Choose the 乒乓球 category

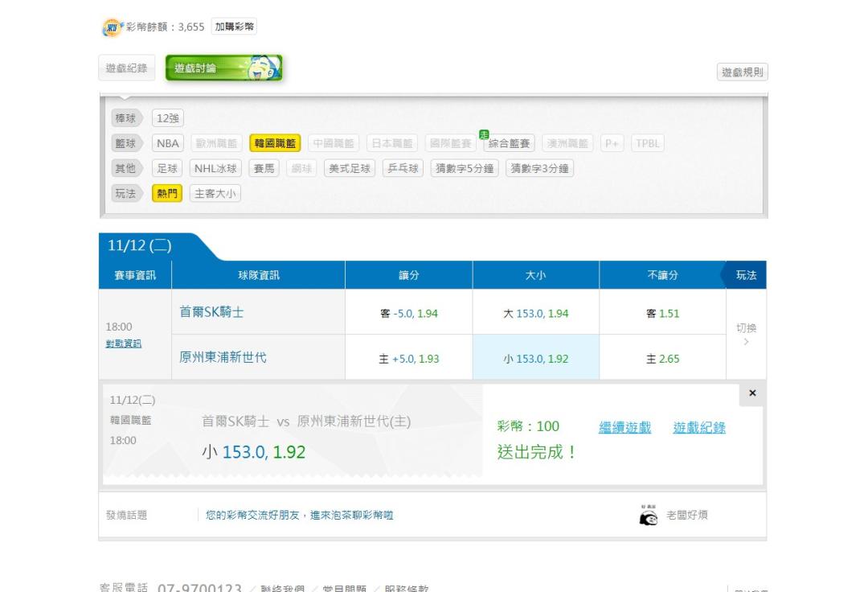pyautogui.click(x=403, y=168)
